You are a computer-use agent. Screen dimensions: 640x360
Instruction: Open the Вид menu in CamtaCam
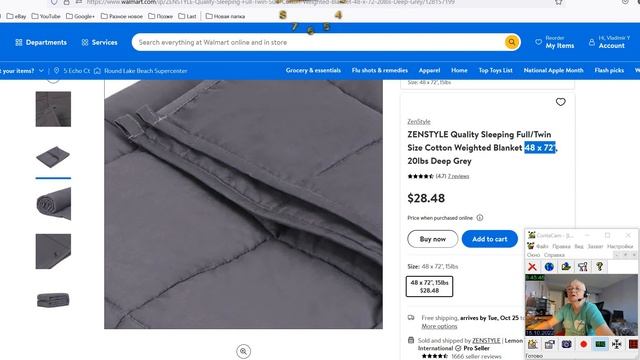pyautogui.click(x=579, y=246)
